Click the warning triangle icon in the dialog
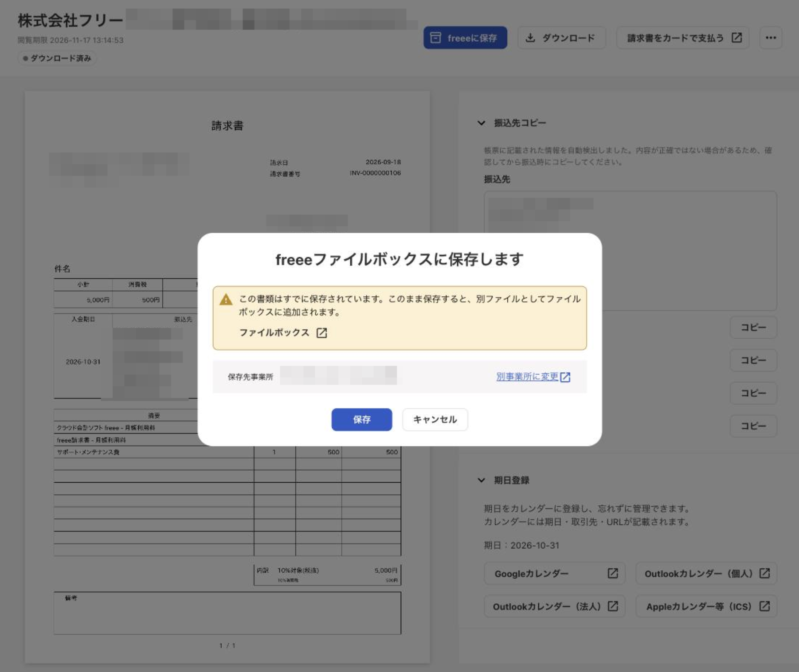 [x=226, y=300]
